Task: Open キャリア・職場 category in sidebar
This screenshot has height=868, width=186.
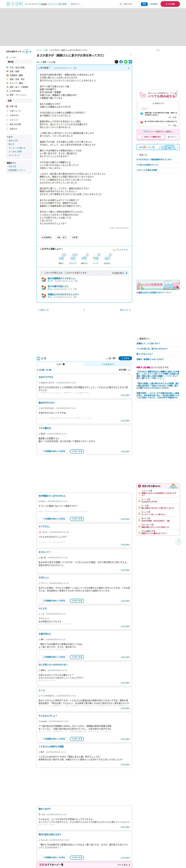Action: coord(16,83)
